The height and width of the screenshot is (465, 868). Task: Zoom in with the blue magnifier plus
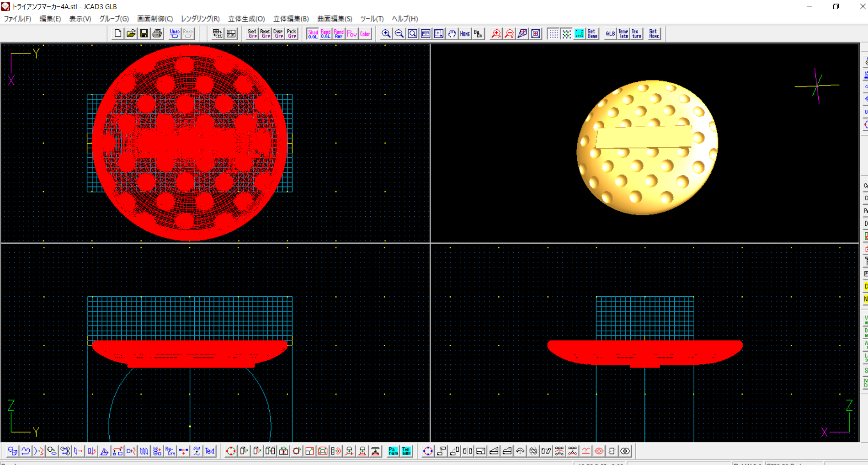386,33
